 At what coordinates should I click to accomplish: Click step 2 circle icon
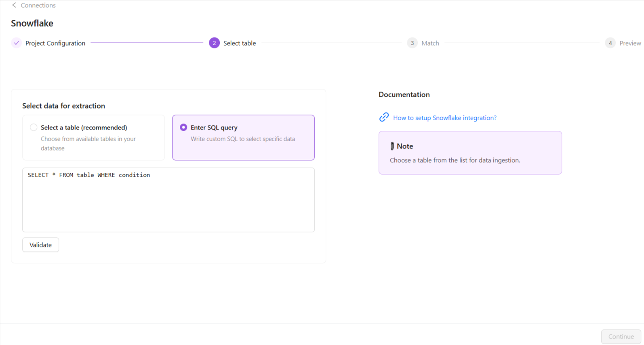[x=214, y=43]
